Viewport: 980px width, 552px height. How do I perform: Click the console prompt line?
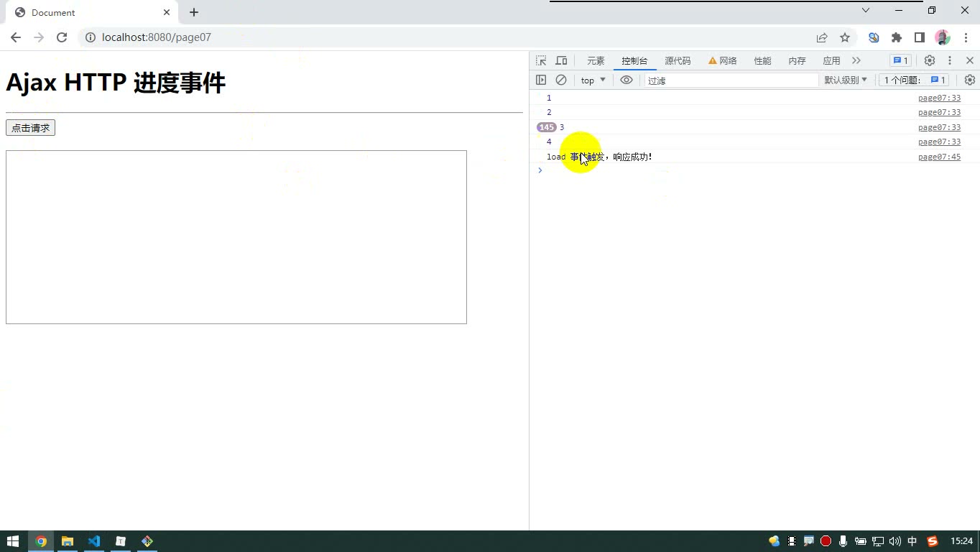pyautogui.click(x=754, y=170)
